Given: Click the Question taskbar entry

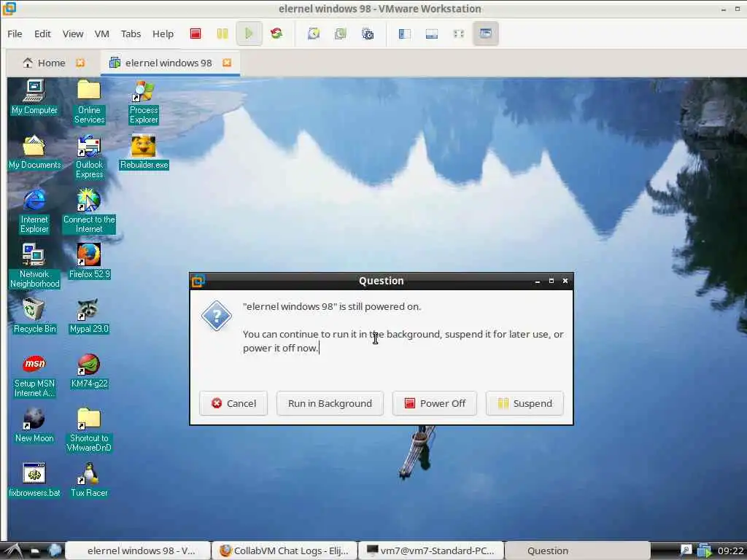Looking at the screenshot, I should point(578,551).
